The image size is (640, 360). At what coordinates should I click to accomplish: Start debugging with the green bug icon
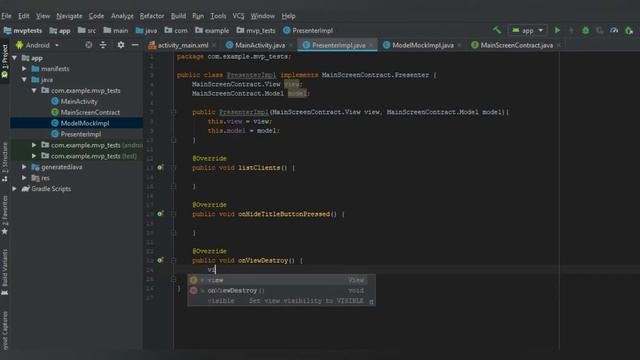586,30
